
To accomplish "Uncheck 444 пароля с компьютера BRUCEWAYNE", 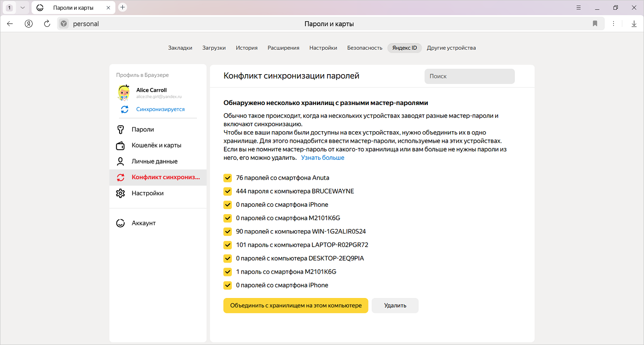I will click(227, 191).
